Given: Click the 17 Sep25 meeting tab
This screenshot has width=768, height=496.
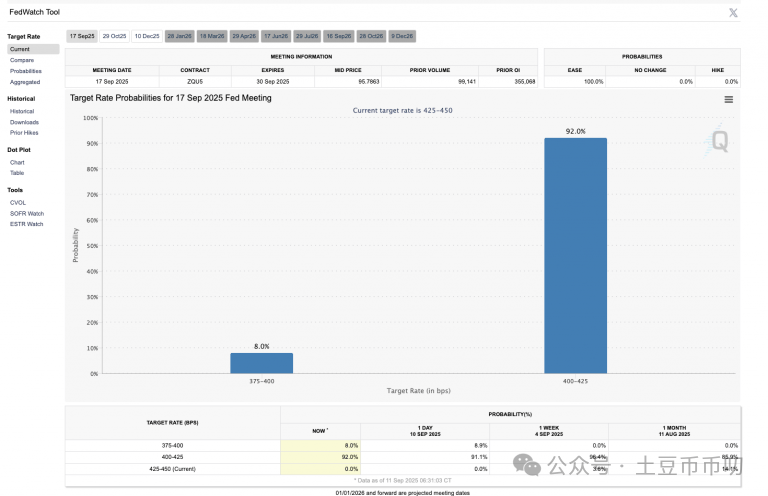Looking at the screenshot, I should pos(82,36).
